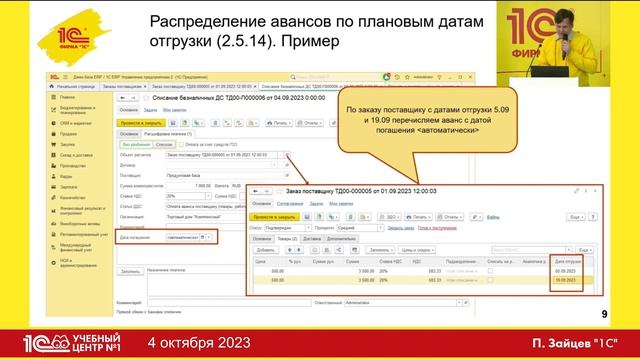Click back arrow in Заказ поставщику header

(x=256, y=191)
